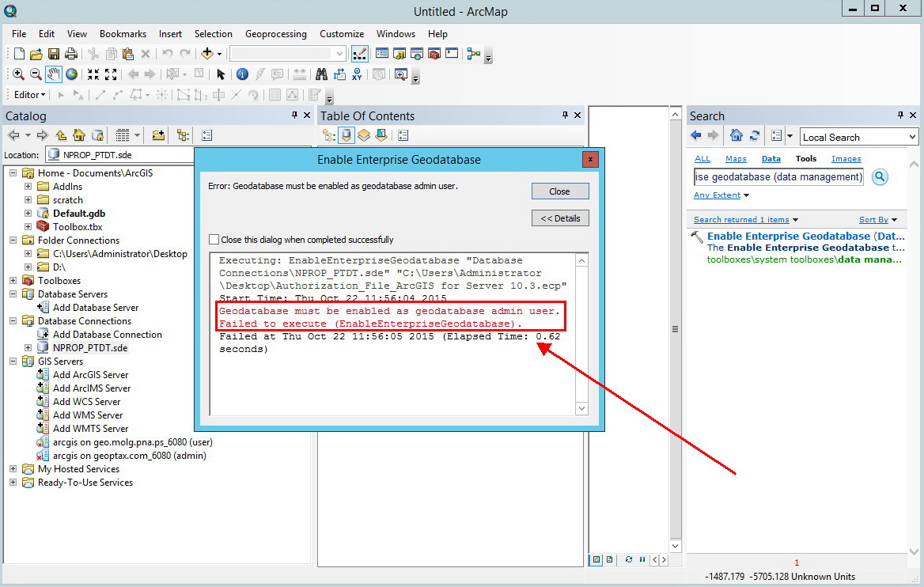Go to Search panel home
Image resolution: width=924 pixels, height=587 pixels.
click(x=736, y=135)
